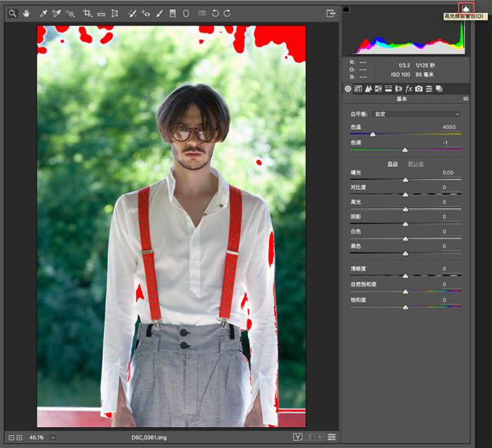
Task: Toggle the highlight clipping warning
Action: pyautogui.click(x=466, y=8)
